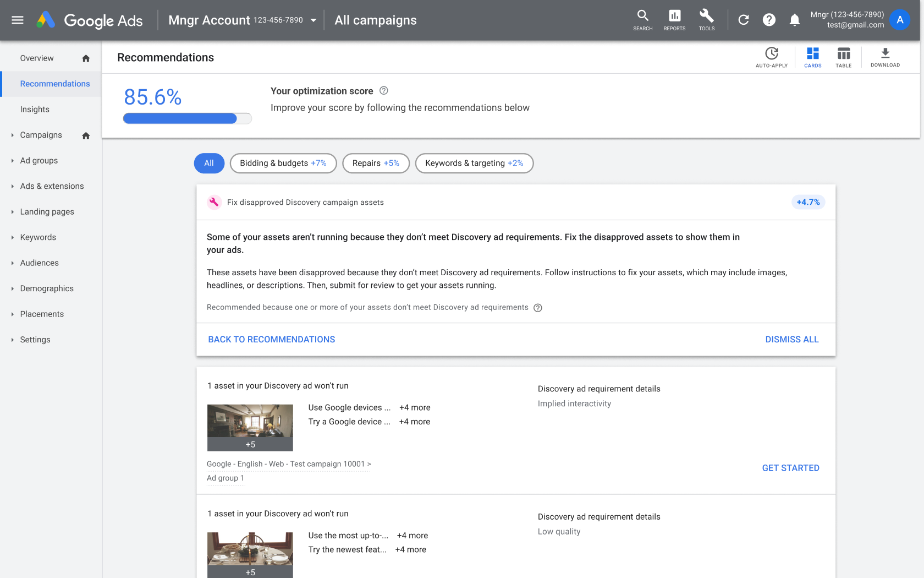The image size is (924, 578).
Task: Click BACK TO RECOMMENDATIONS
Action: coord(271,339)
